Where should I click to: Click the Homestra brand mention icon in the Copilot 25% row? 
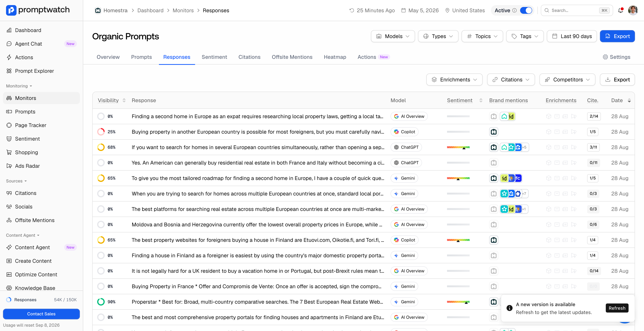494,132
